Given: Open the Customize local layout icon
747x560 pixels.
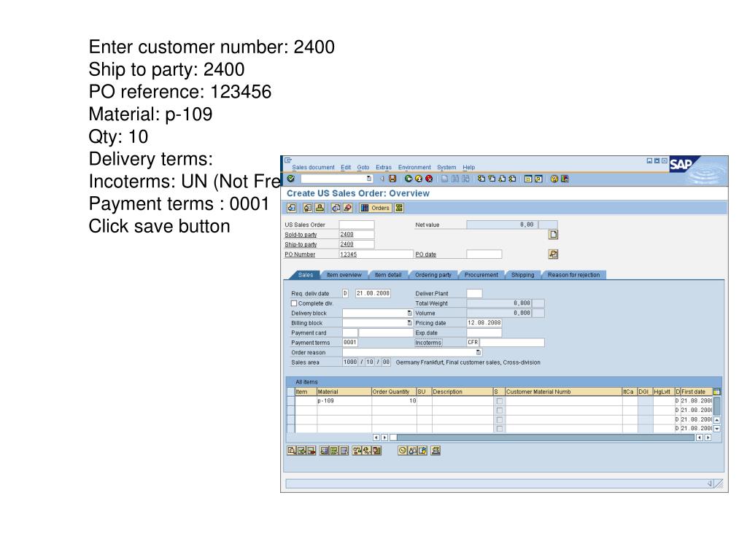Looking at the screenshot, I should coord(565,179).
